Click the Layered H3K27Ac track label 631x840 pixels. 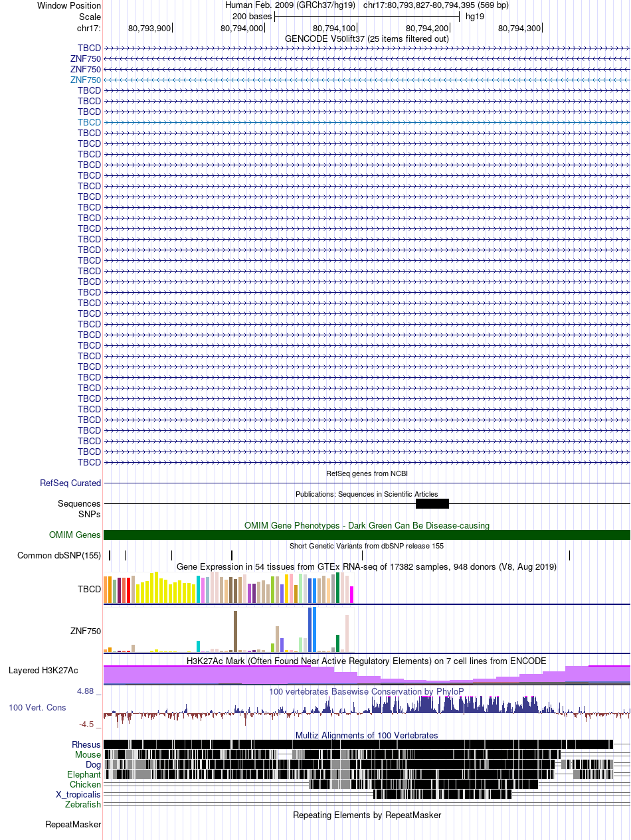[x=43, y=670]
